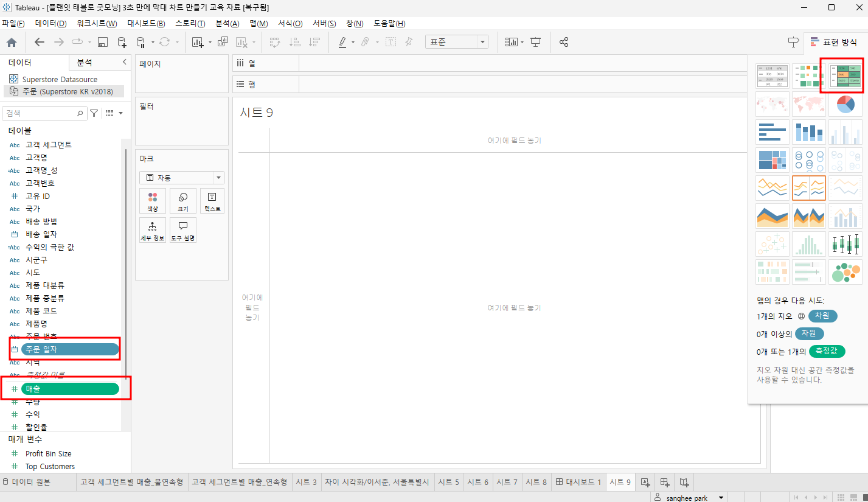
Task: Select the Superstore Datasource data source
Action: point(60,79)
